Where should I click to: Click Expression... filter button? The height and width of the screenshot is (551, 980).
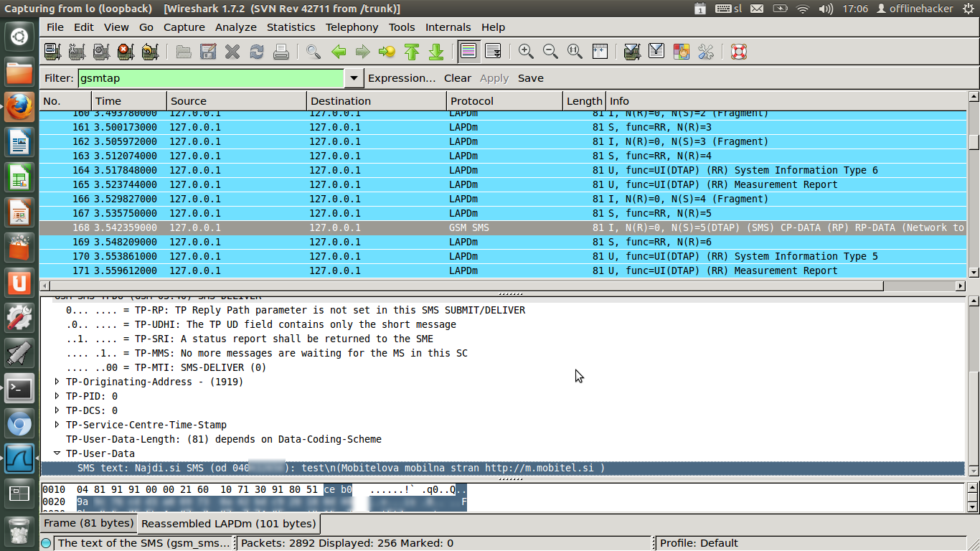pos(402,78)
